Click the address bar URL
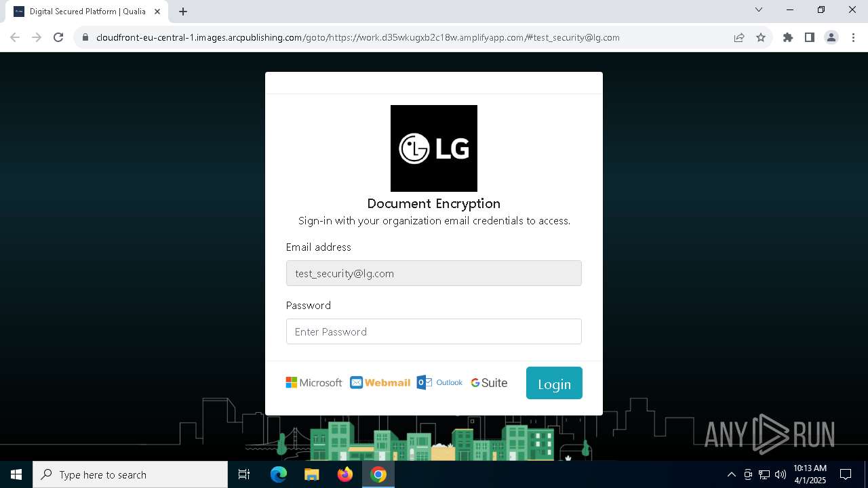This screenshot has height=488, width=868. (x=358, y=37)
